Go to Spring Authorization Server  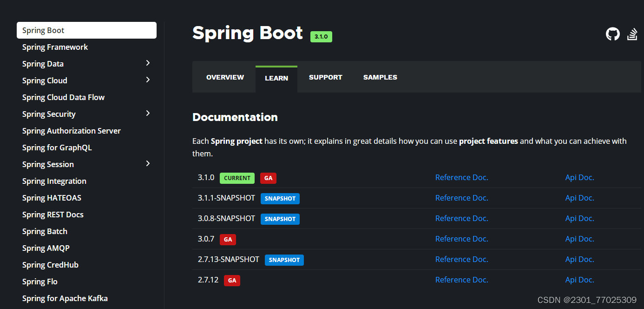72,131
